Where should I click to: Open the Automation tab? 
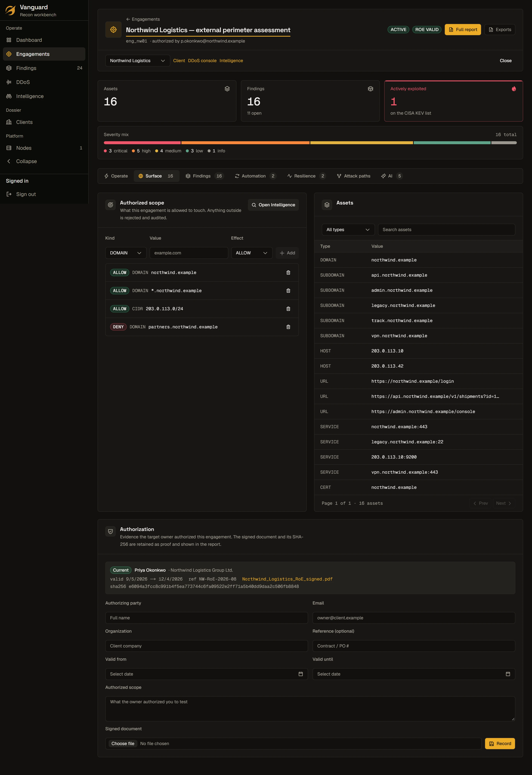tap(255, 176)
